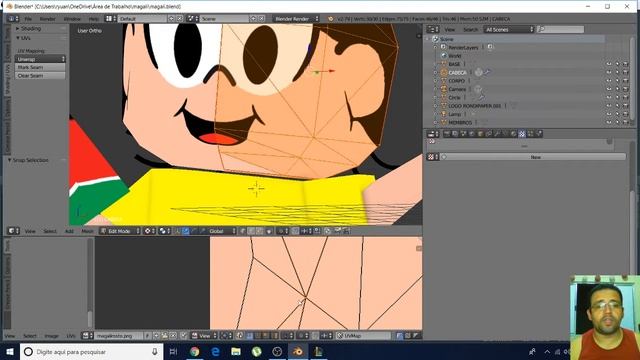
Task: Open the viewport shading mode selector
Action: [x=150, y=231]
